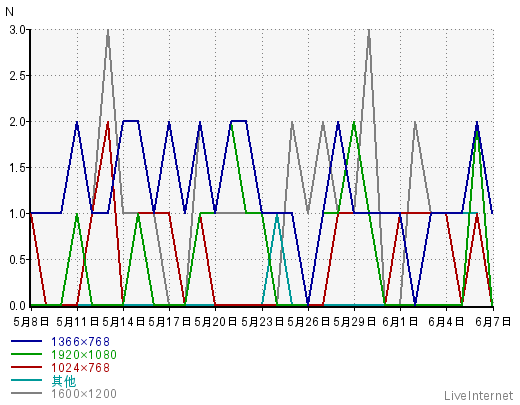
Task: Click the blue 1366×768 legend line swatch
Action: [x=26, y=341]
